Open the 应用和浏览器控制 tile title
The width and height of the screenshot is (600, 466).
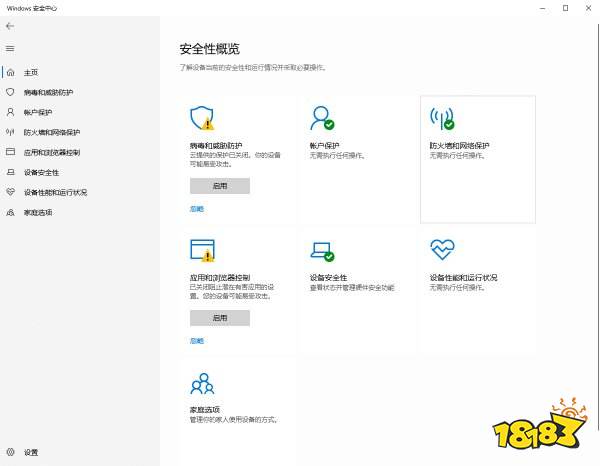pyautogui.click(x=220, y=277)
